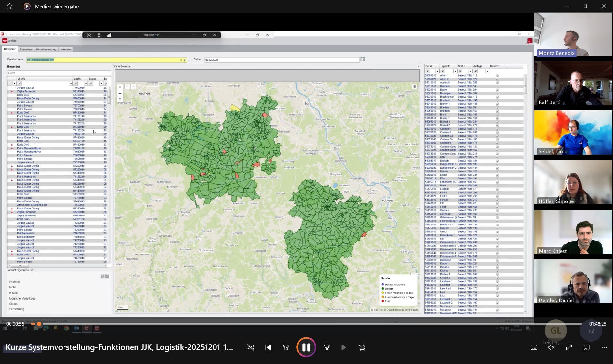Toggle the Besetzt checkbox for Beuren
Screen dimensions: 613x364
coord(497,90)
